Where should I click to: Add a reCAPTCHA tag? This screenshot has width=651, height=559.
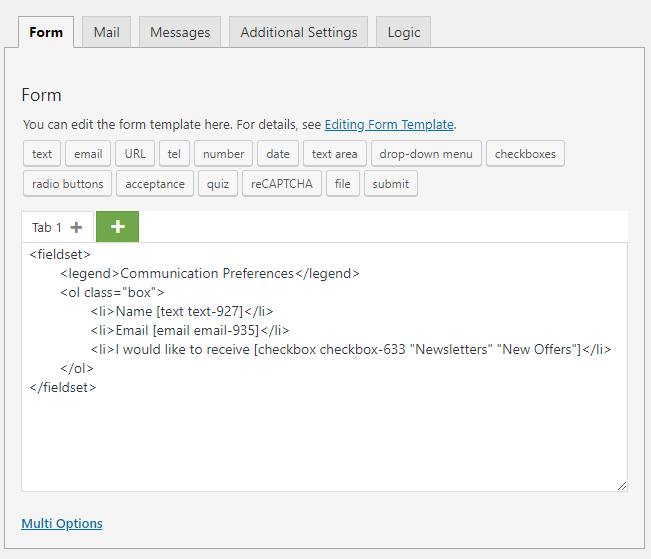click(282, 184)
